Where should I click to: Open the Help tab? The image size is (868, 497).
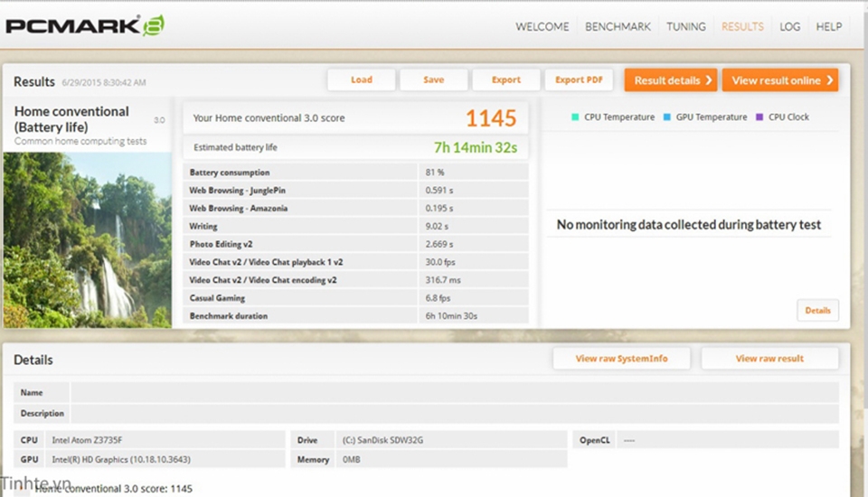(829, 26)
